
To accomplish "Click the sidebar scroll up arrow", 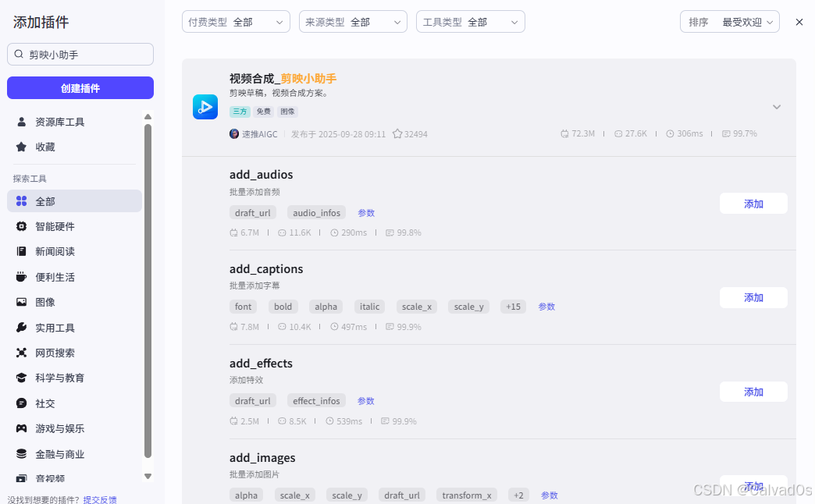I will point(148,116).
